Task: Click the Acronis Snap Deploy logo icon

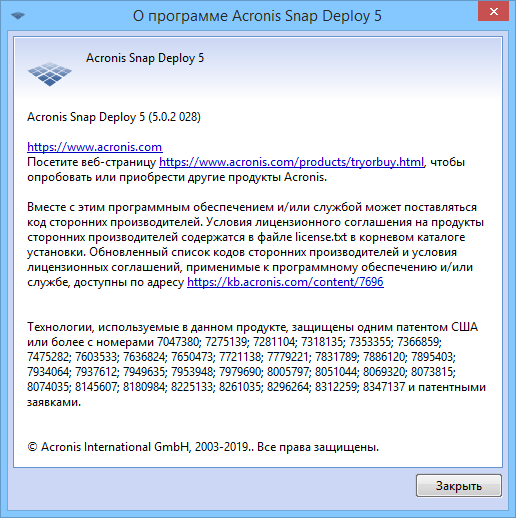Action: pos(50,74)
